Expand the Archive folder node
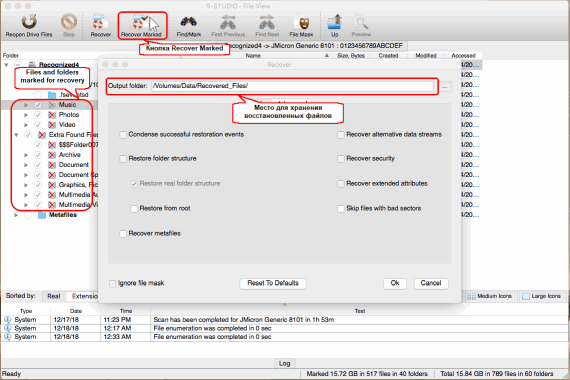 click(26, 155)
